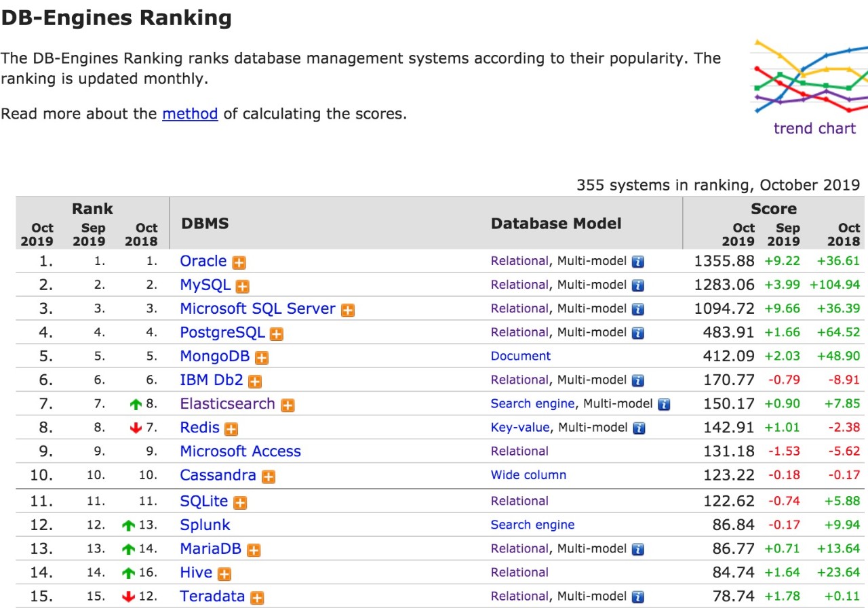Screen dimensions: 868x608
Task: Open the Redis DBMS link
Action: pyautogui.click(x=200, y=428)
